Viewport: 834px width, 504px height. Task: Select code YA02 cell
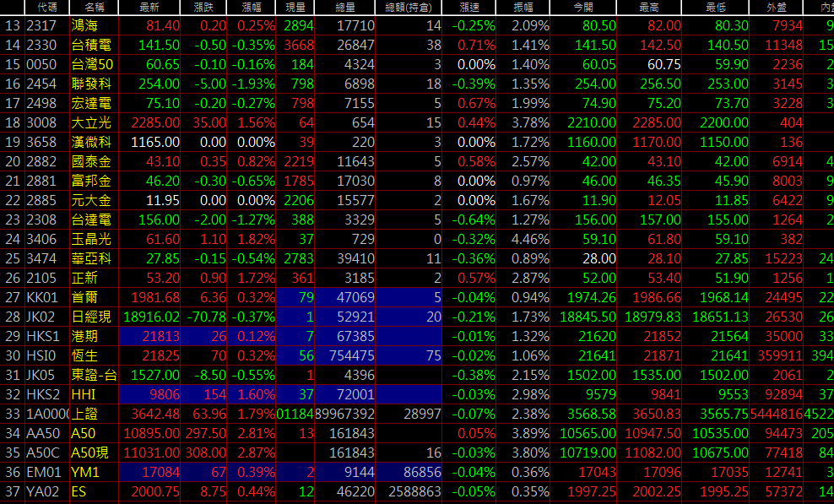[42, 492]
